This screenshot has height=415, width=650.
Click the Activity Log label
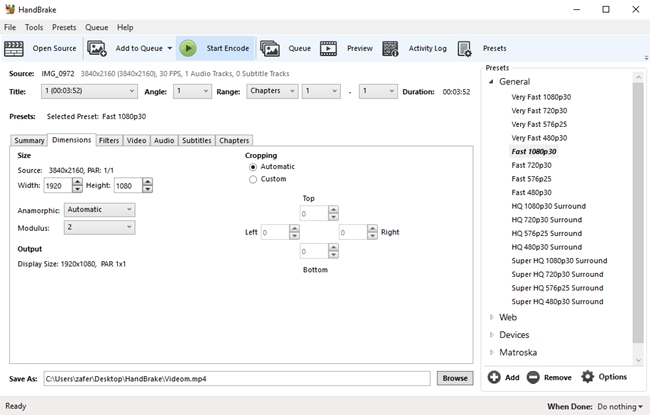pos(427,48)
